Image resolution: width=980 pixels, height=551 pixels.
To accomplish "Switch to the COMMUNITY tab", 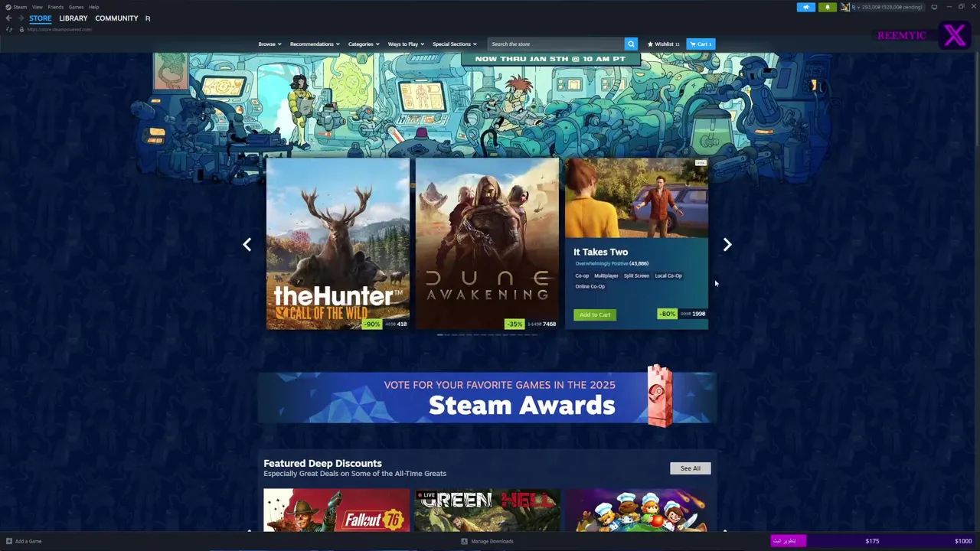I will coord(116,18).
